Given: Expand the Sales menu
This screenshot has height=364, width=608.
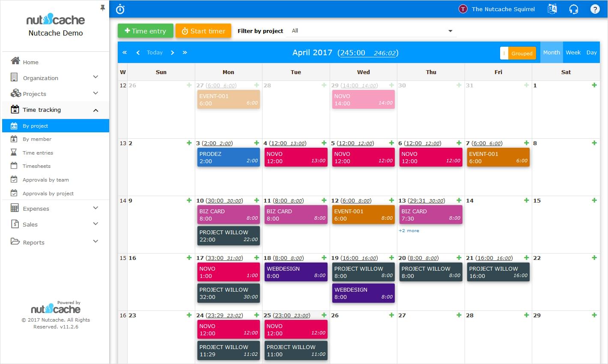Looking at the screenshot, I should [95, 224].
